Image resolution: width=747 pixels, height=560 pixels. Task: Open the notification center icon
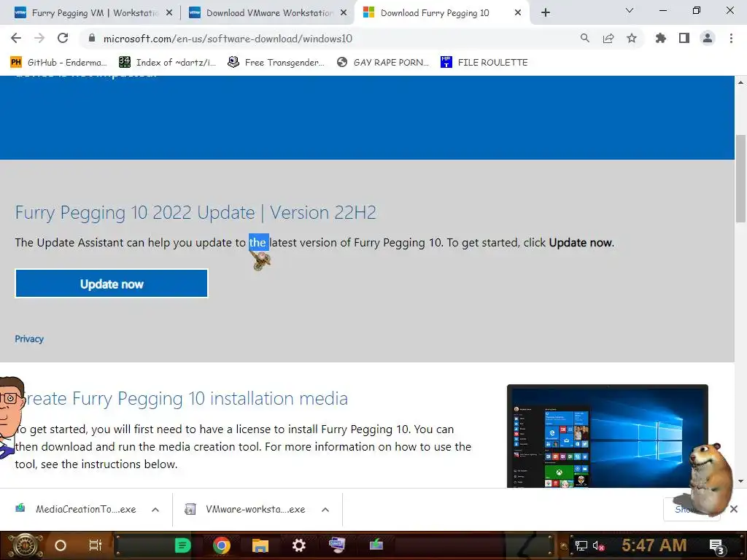point(716,546)
